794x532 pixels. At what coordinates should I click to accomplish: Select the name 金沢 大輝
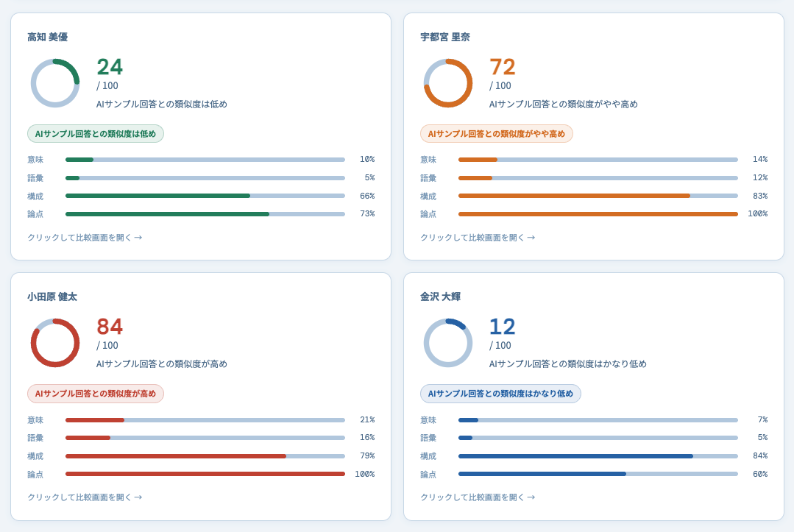[x=441, y=297]
